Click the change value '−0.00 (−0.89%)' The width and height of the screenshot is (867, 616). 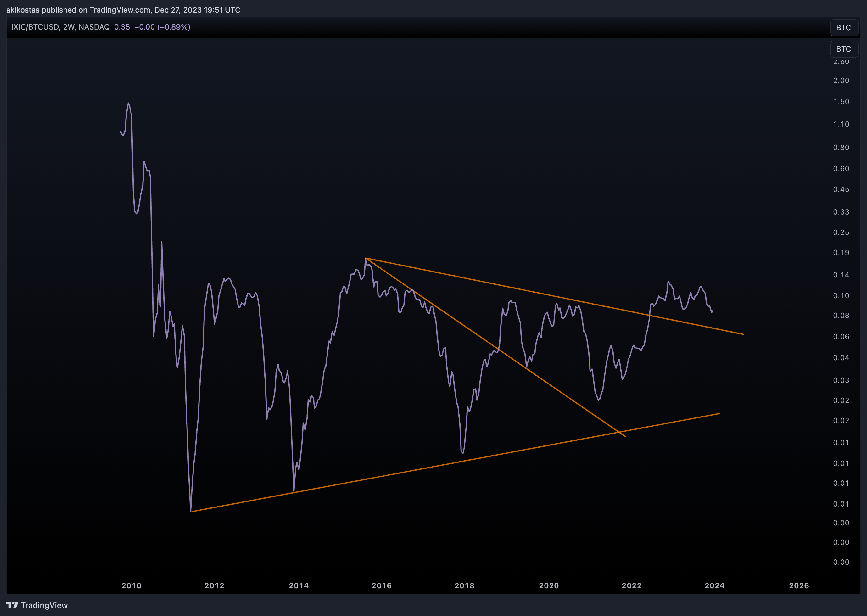point(162,27)
